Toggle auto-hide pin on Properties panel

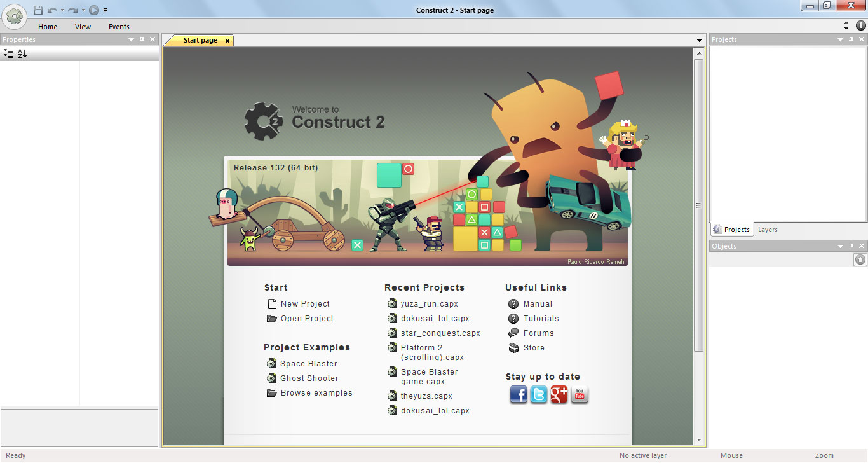tap(142, 39)
